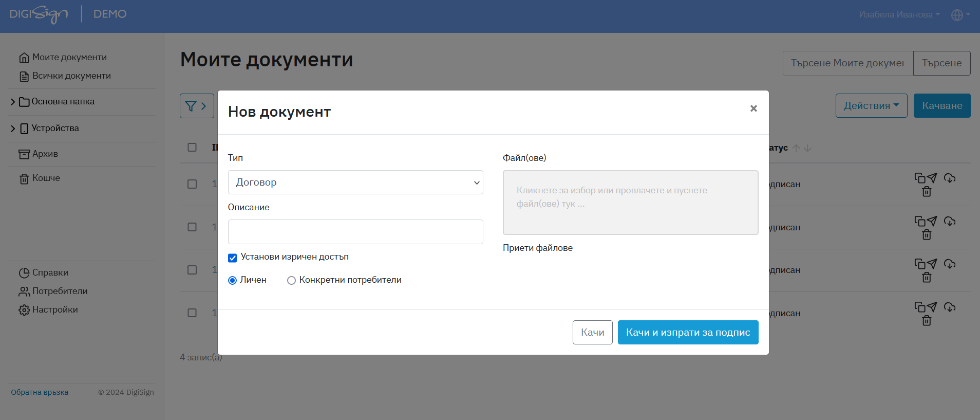Click the cloud download icon in third row
This screenshot has height=420, width=980.
[950, 264]
